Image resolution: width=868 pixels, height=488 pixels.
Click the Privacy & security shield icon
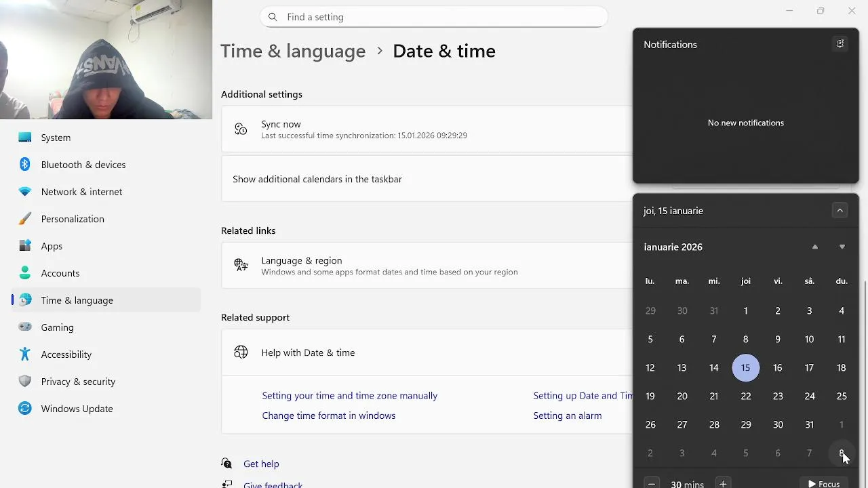pos(25,382)
